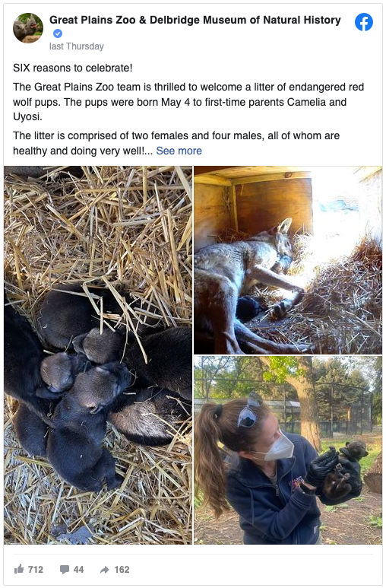
Task: View the 44 comments count
Action: [78, 570]
